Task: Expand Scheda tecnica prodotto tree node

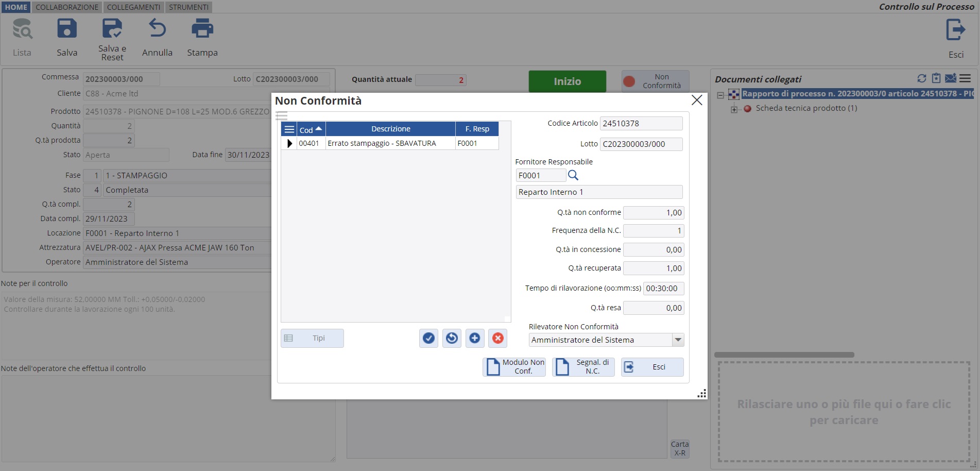Action: coord(734,109)
